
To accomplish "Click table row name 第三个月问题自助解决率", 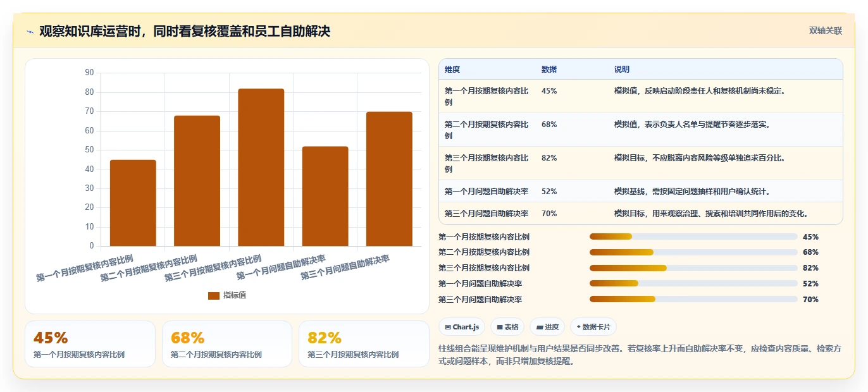I will 487,214.
